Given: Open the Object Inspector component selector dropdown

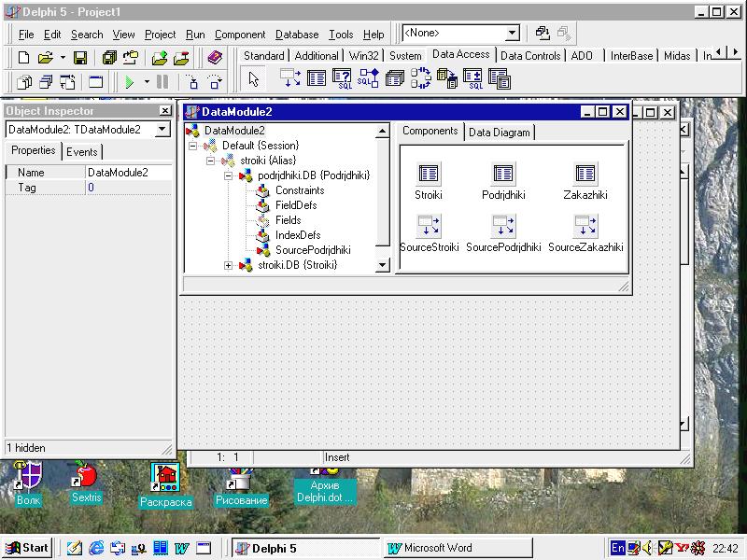Looking at the screenshot, I should [162, 130].
